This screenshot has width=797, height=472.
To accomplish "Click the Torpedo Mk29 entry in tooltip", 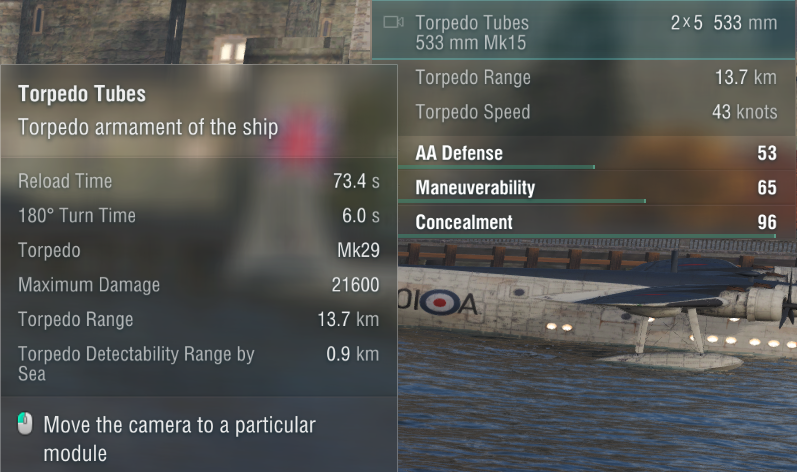I will point(198,250).
